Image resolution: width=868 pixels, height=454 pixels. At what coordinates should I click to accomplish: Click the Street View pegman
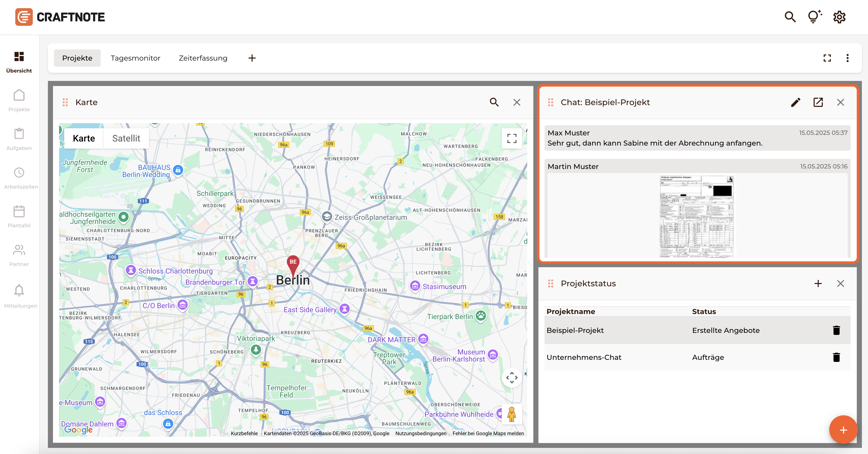pos(512,415)
